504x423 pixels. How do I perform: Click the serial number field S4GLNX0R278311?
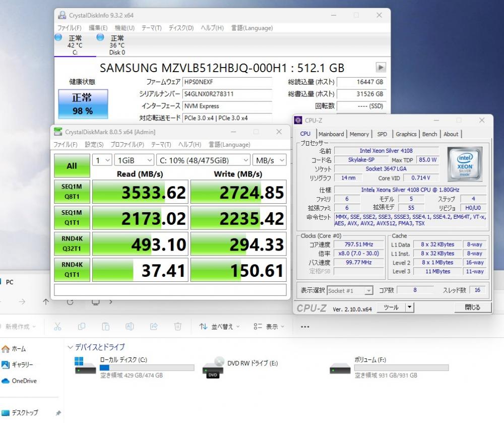(x=227, y=94)
